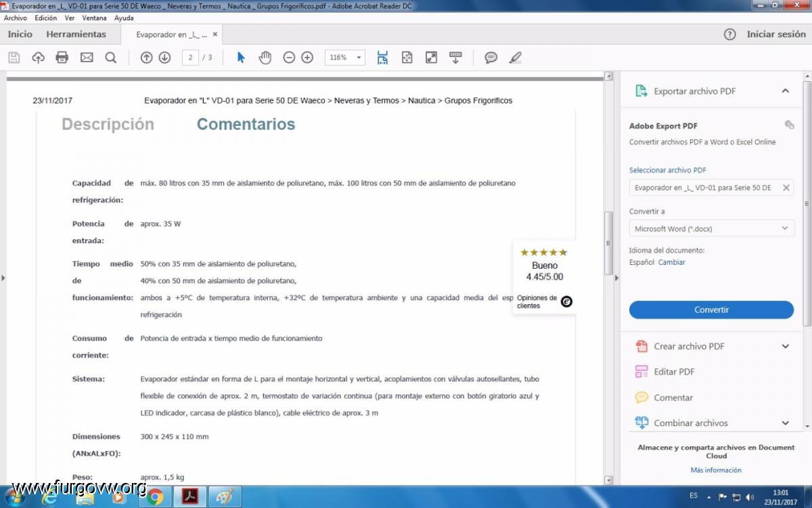
Task: Go to previous page arrow
Action: click(x=146, y=58)
